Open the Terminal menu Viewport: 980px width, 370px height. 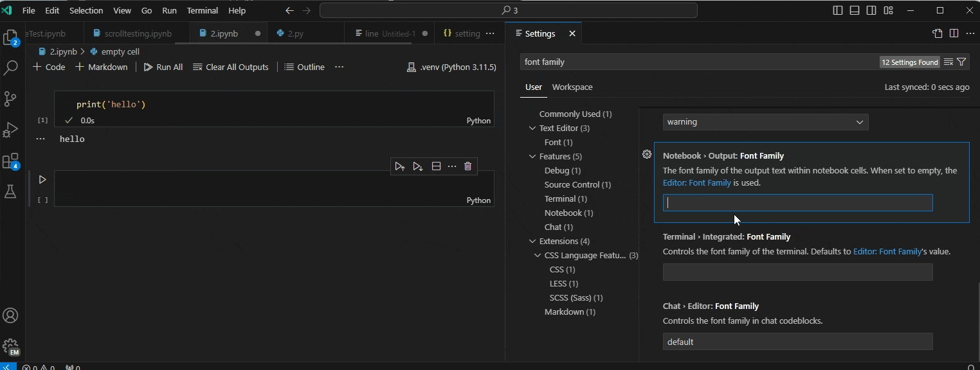[202, 10]
